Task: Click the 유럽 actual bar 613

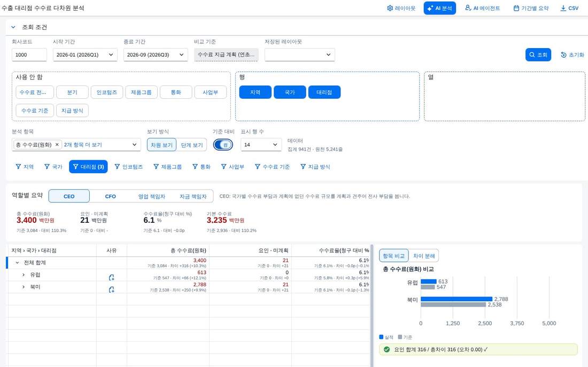Action: 429,282
